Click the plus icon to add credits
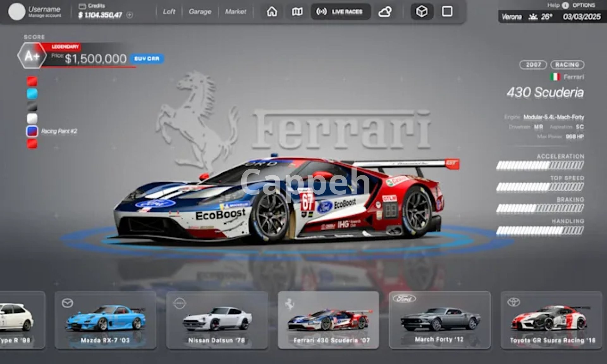 point(130,15)
